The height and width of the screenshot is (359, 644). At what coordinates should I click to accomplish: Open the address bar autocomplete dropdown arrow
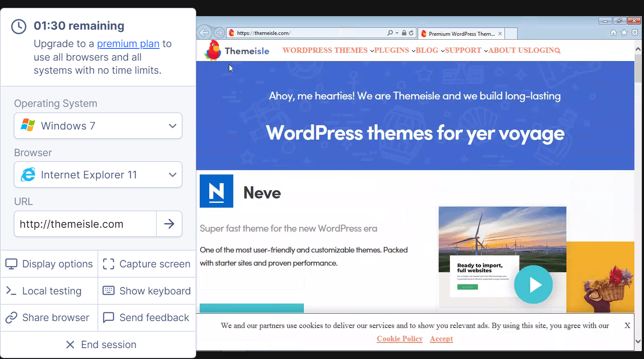(397, 33)
